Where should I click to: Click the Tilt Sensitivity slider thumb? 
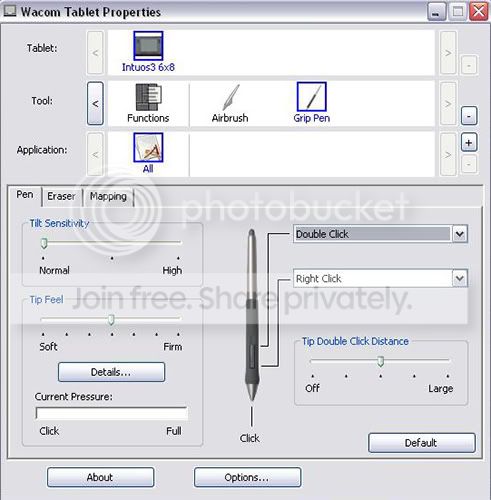point(44,243)
